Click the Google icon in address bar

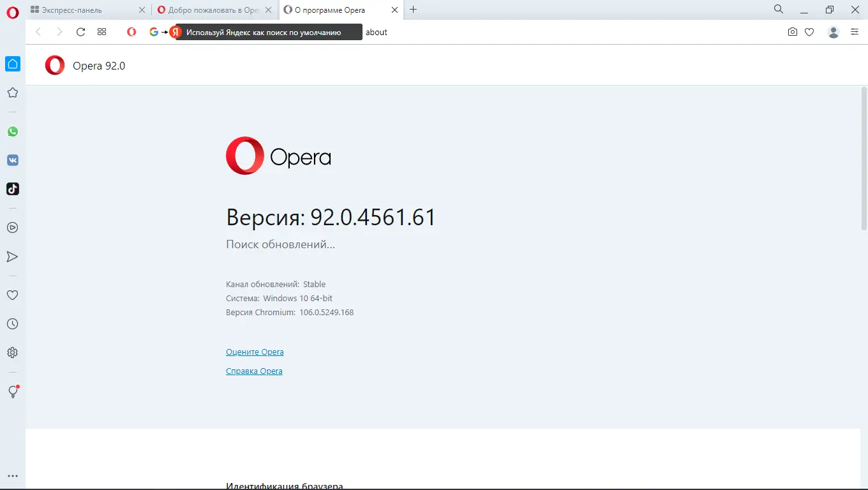pyautogui.click(x=154, y=32)
